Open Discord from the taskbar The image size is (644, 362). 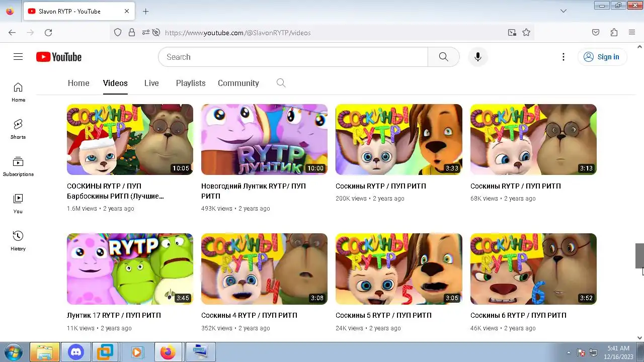76,352
